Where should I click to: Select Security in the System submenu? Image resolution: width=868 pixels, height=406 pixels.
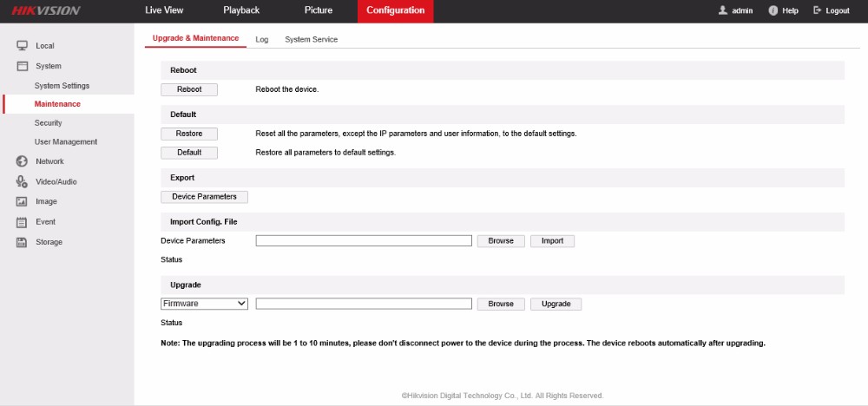point(49,123)
